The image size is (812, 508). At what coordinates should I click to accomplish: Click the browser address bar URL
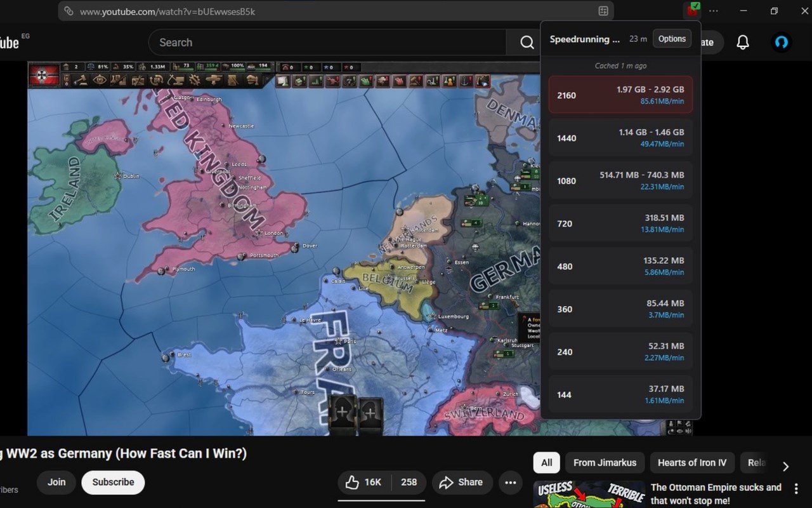point(167,11)
